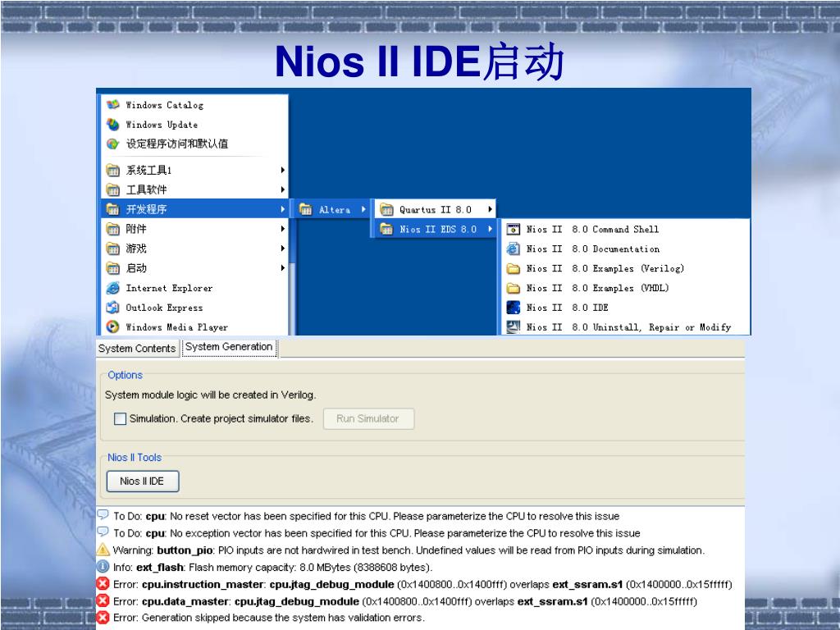
Task: Click the Generation skipped error icon
Action: point(103,617)
